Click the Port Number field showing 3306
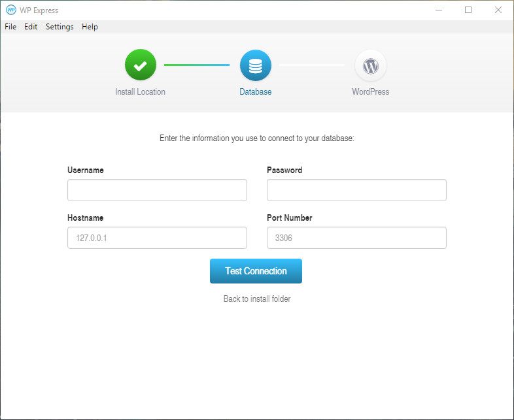Screen dimensions: 514x420 point(356,238)
